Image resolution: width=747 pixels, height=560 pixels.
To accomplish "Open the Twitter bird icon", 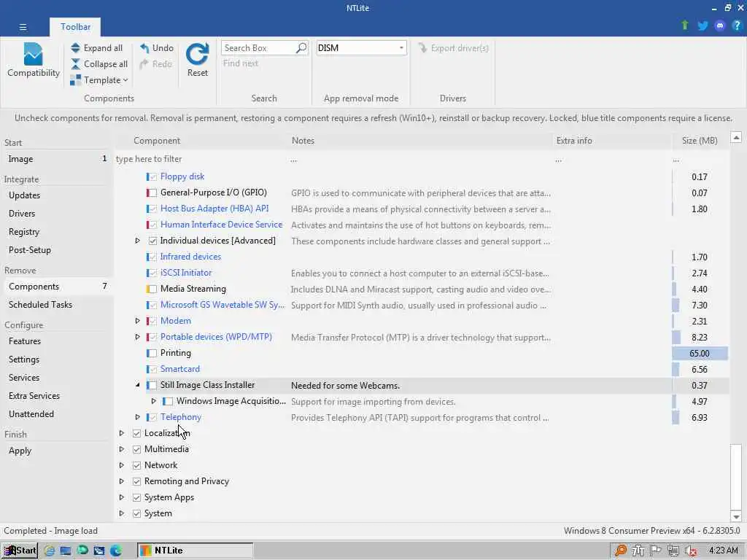I will click(x=703, y=26).
